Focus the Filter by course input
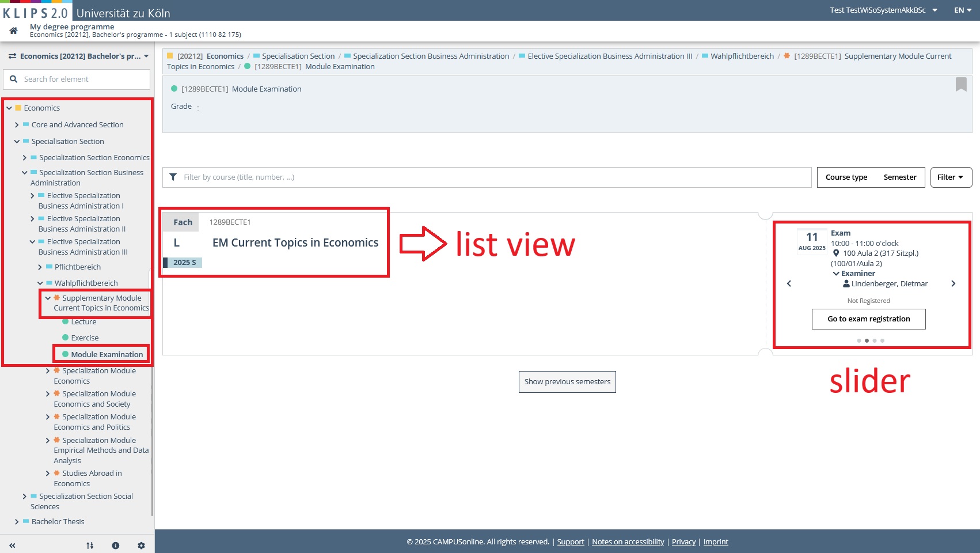 (487, 177)
